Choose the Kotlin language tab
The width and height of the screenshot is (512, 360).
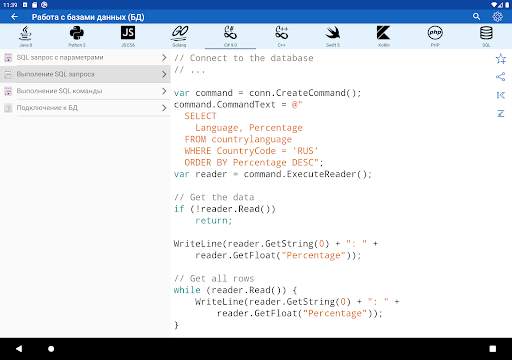click(x=384, y=36)
